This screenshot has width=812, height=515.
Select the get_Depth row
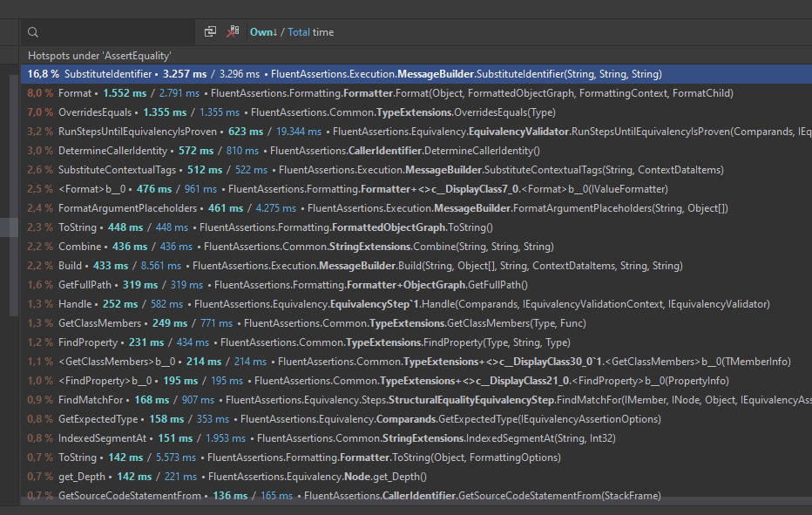coord(416,477)
